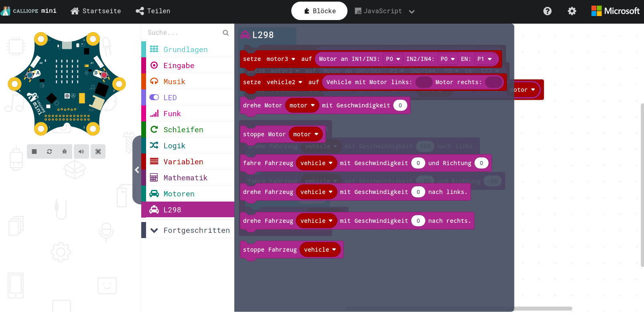This screenshot has height=313, width=644.
Task: Click speed value in nach rechts block
Action: (418, 221)
